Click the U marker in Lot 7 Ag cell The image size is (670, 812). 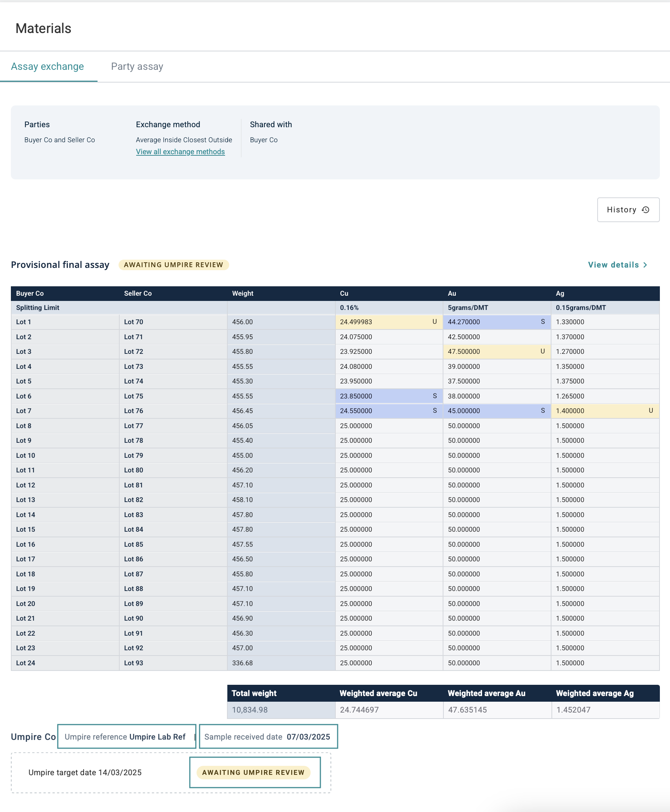pyautogui.click(x=650, y=411)
